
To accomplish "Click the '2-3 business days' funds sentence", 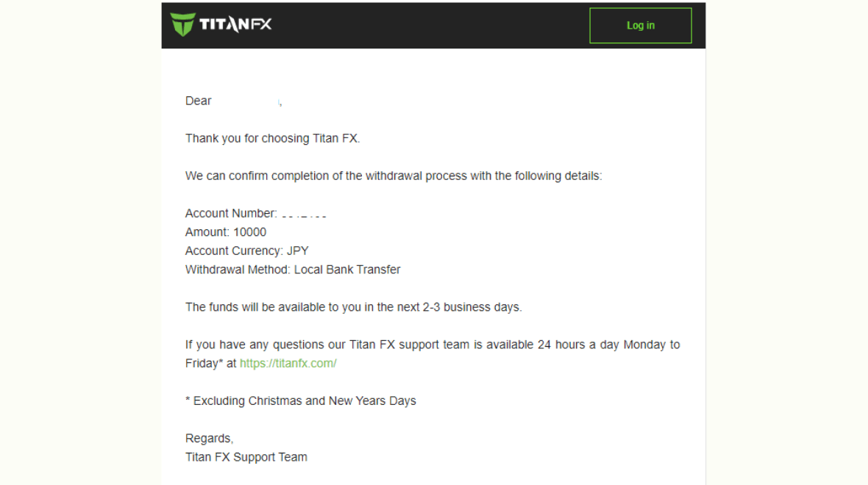I will point(353,307).
